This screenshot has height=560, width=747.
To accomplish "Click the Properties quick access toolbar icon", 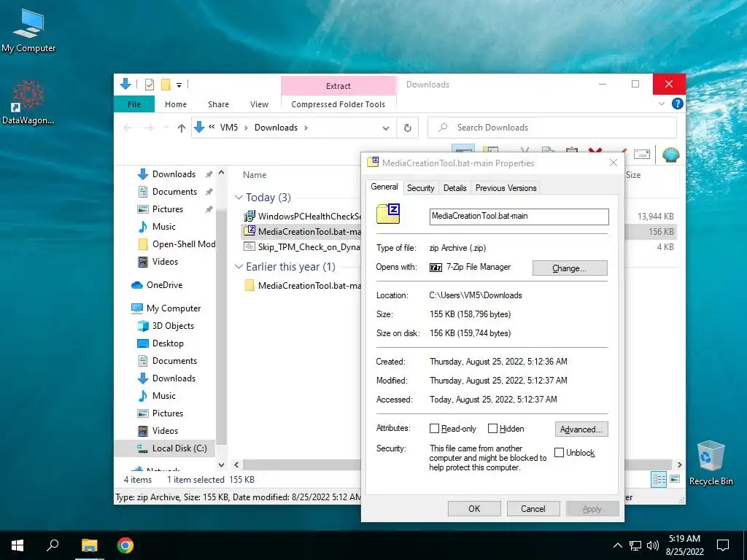I will click(x=149, y=85).
